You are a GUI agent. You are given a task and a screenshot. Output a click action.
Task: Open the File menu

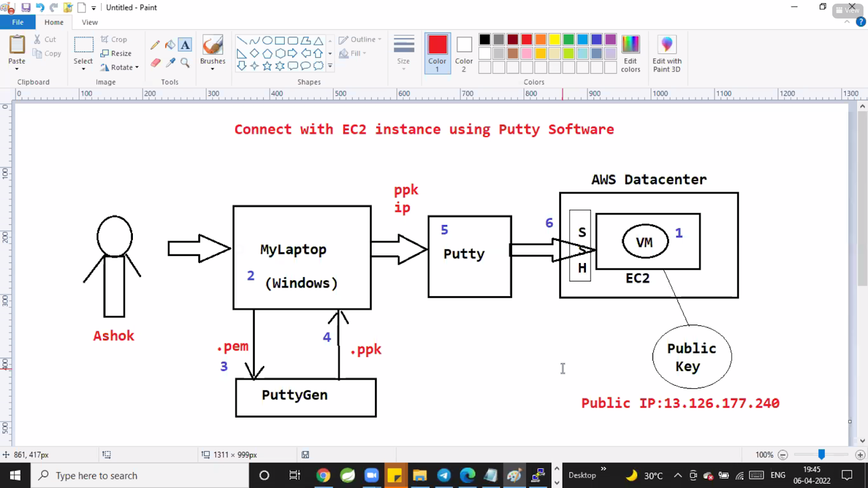tap(18, 22)
